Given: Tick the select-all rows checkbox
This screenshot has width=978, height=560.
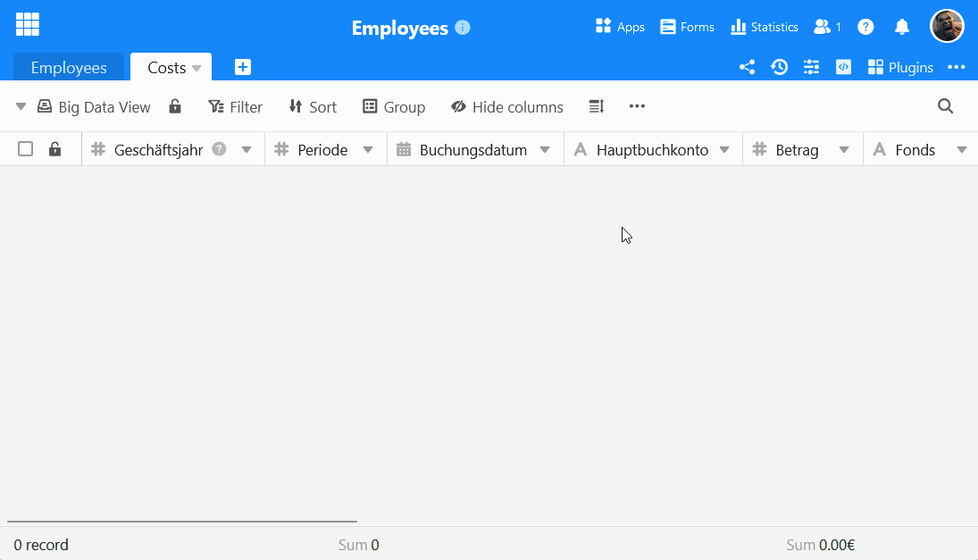Looking at the screenshot, I should (26, 149).
